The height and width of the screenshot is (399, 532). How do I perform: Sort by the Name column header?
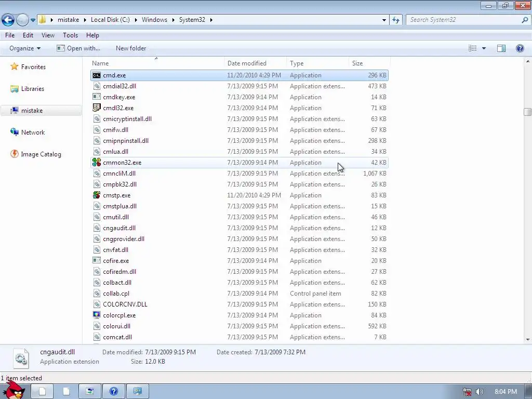coord(100,63)
